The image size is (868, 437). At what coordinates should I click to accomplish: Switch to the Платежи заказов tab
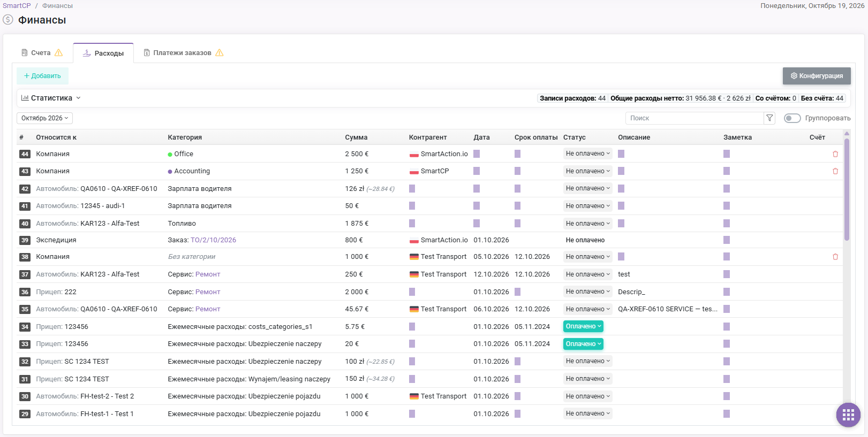point(183,53)
